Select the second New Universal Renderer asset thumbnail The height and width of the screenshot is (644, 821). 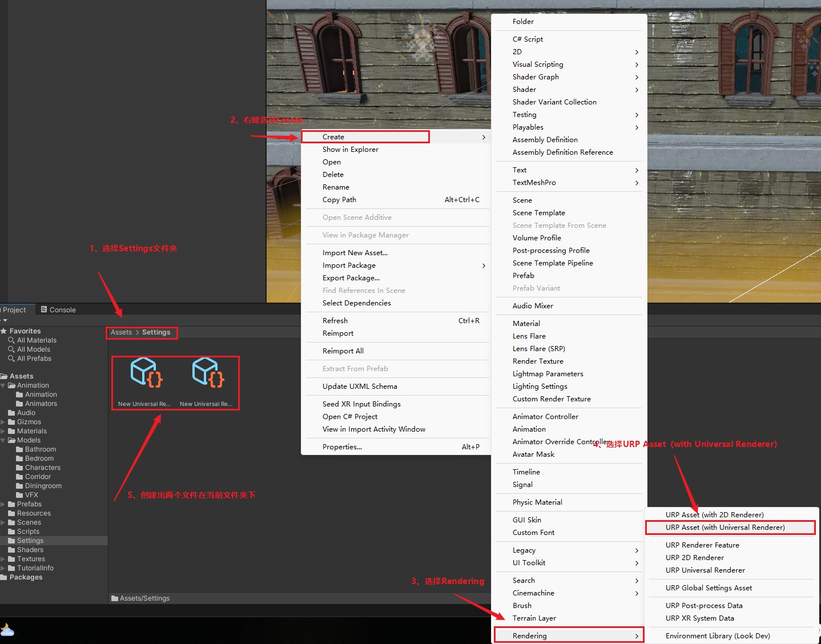click(x=208, y=373)
